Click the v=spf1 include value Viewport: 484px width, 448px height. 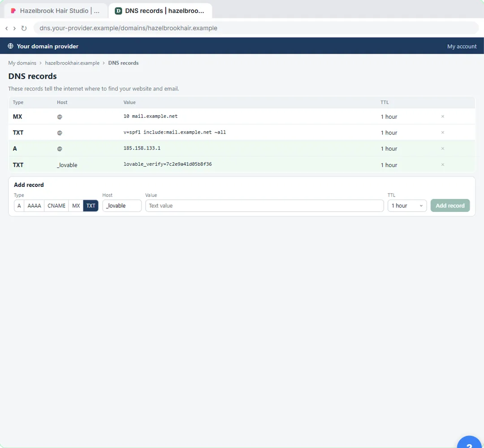pos(175,132)
